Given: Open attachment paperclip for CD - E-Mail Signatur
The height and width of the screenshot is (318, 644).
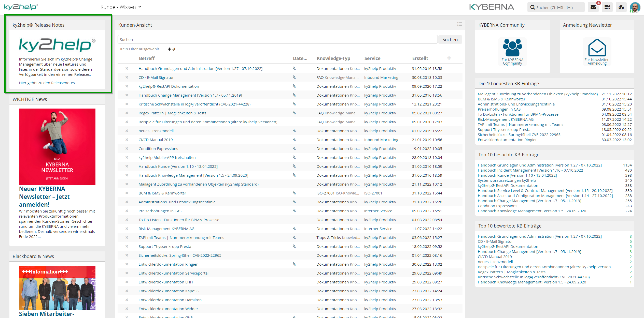Looking at the screenshot, I should tap(294, 77).
